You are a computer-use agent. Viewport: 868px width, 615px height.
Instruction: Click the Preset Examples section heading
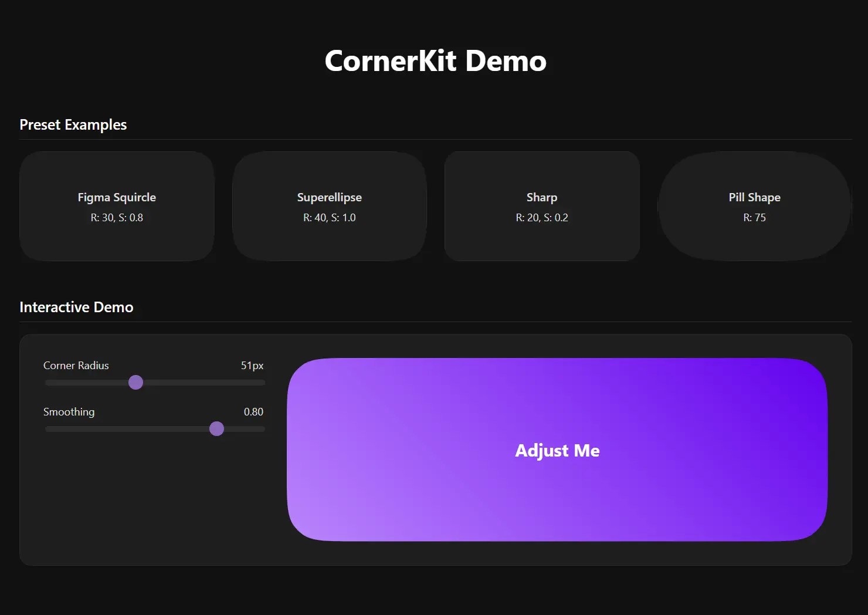click(x=73, y=124)
